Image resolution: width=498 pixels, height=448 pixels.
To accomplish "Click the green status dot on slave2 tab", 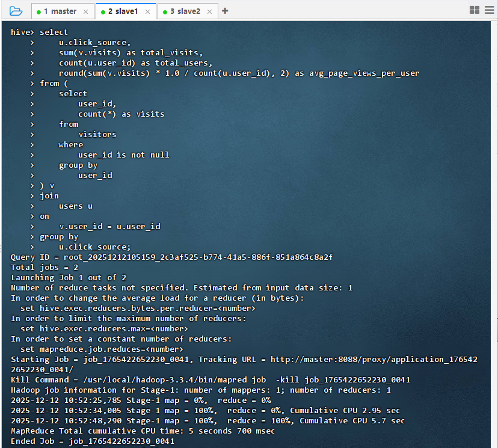I will pyautogui.click(x=165, y=12).
